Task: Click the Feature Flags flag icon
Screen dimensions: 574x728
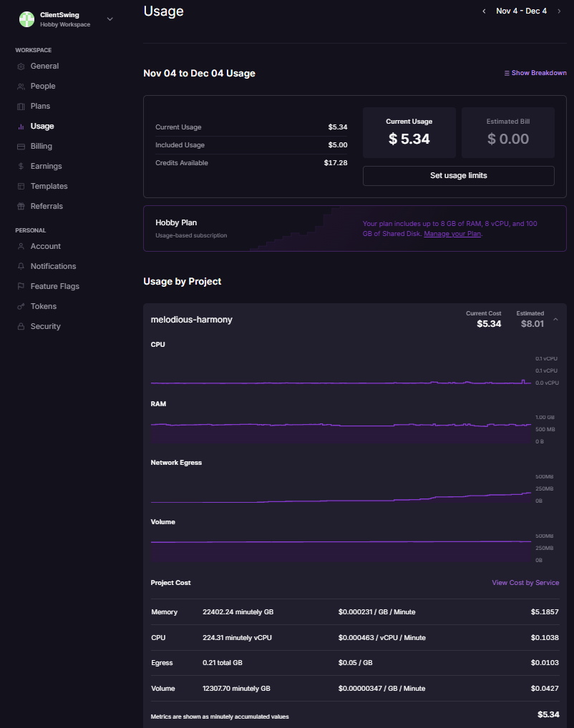Action: (x=21, y=287)
